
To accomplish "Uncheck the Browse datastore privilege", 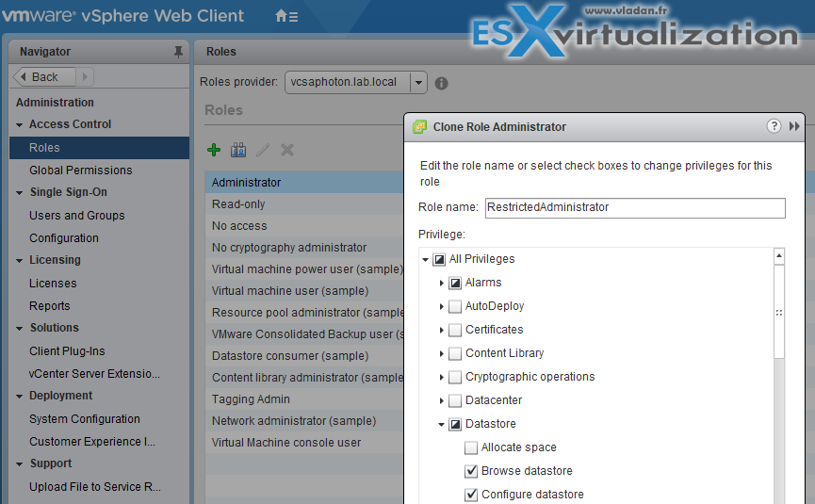I will 471,471.
